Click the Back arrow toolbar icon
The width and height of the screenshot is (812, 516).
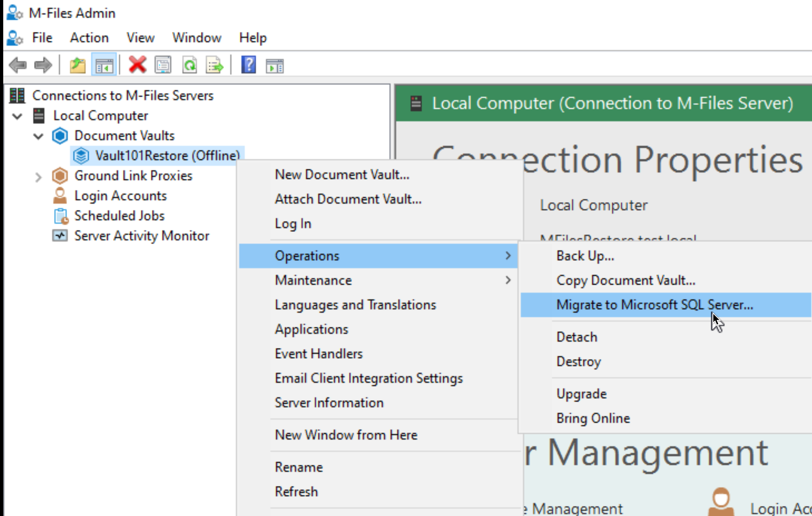[x=18, y=66]
